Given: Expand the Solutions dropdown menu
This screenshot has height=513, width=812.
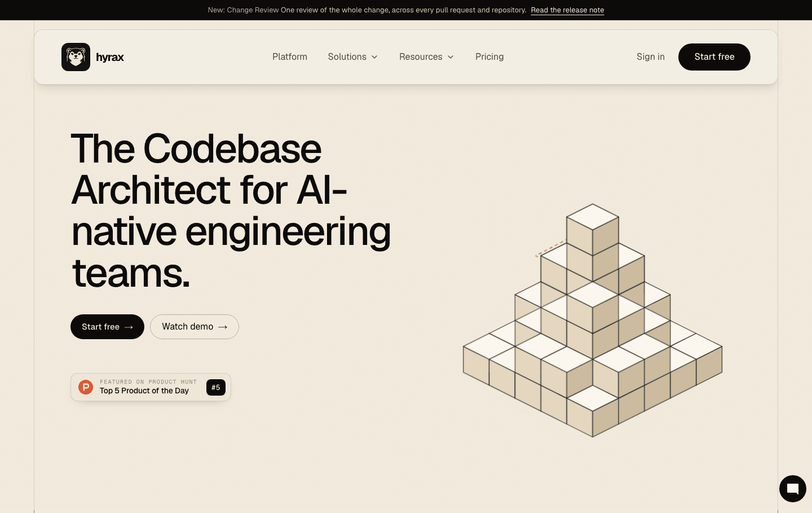Looking at the screenshot, I should [353, 57].
